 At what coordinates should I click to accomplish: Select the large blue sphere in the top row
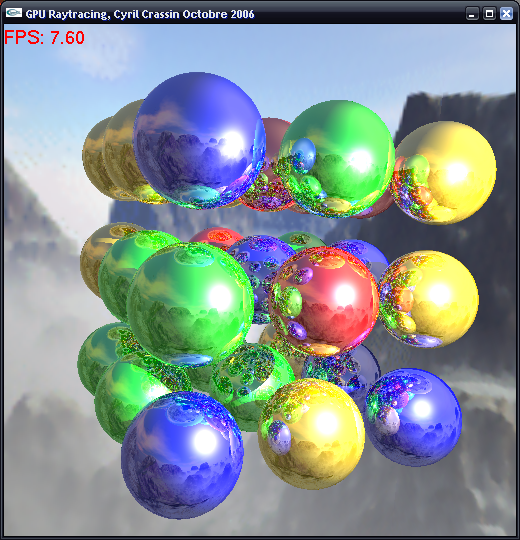click(x=199, y=141)
